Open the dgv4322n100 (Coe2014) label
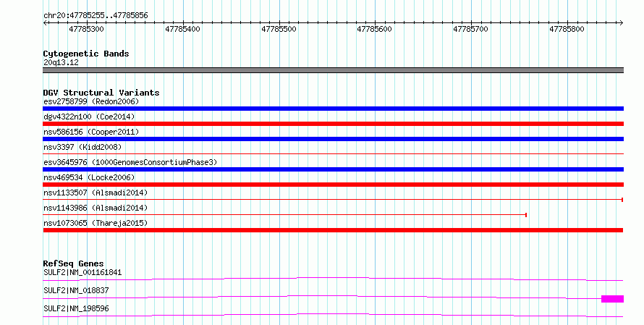The image size is (644, 325). (x=89, y=117)
